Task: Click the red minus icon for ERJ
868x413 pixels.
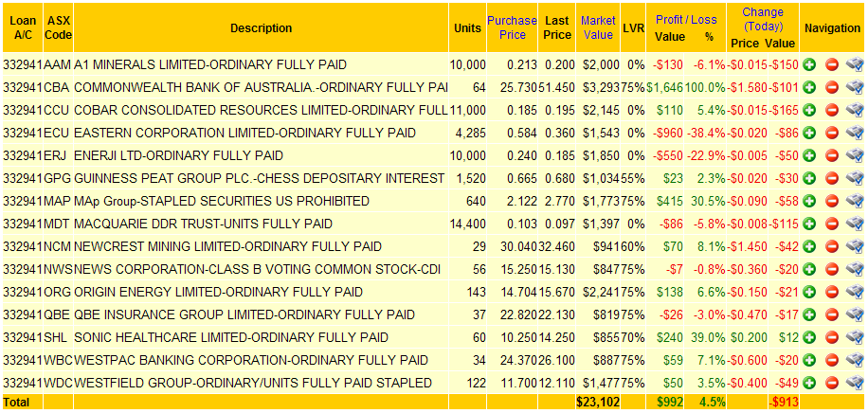Action: coord(832,155)
